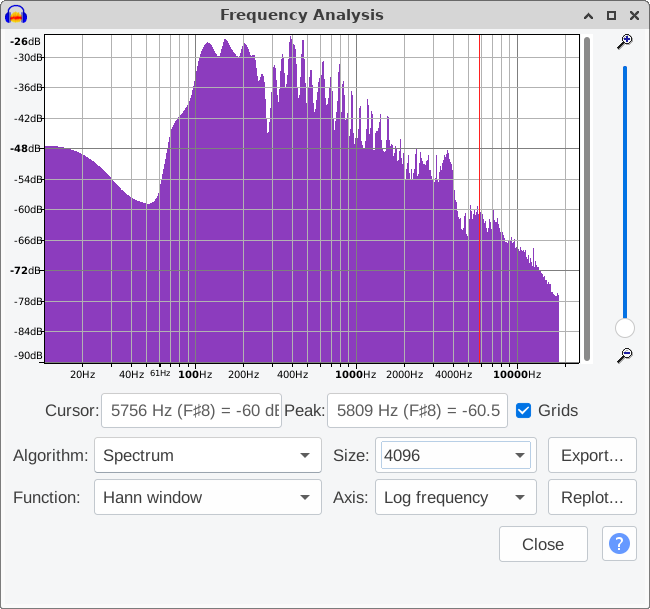Viewport: 650px width, 609px height.
Task: Open the Algorithm dropdown showing Spectrum
Action: 208,455
